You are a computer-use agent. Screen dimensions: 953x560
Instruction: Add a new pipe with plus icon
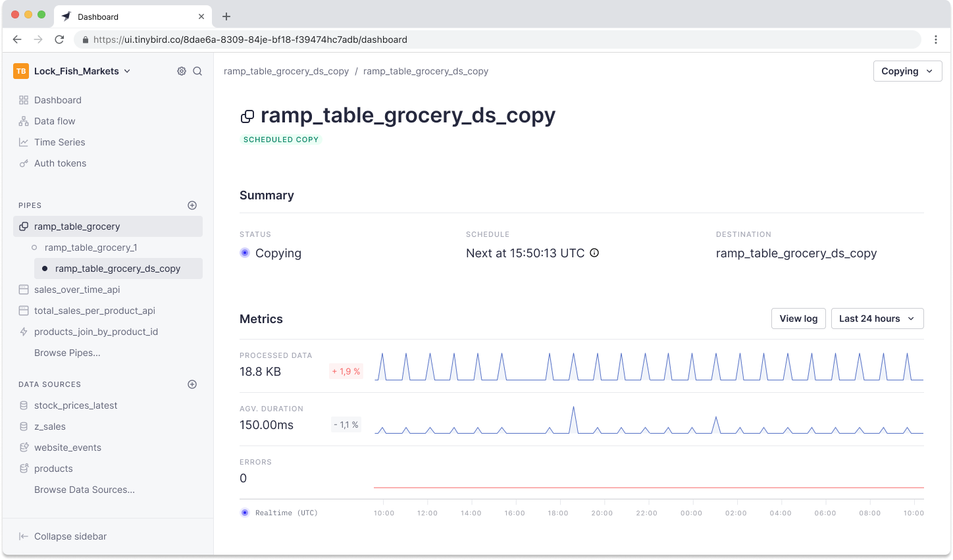pos(192,205)
